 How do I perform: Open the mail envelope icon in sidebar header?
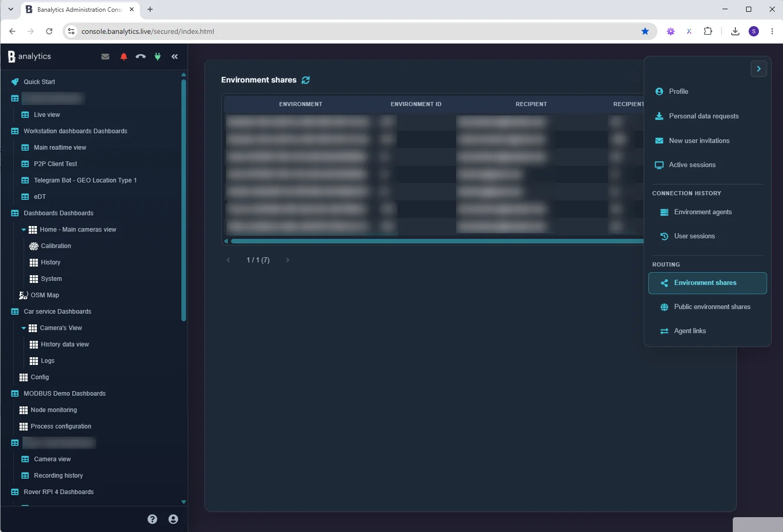pyautogui.click(x=105, y=56)
